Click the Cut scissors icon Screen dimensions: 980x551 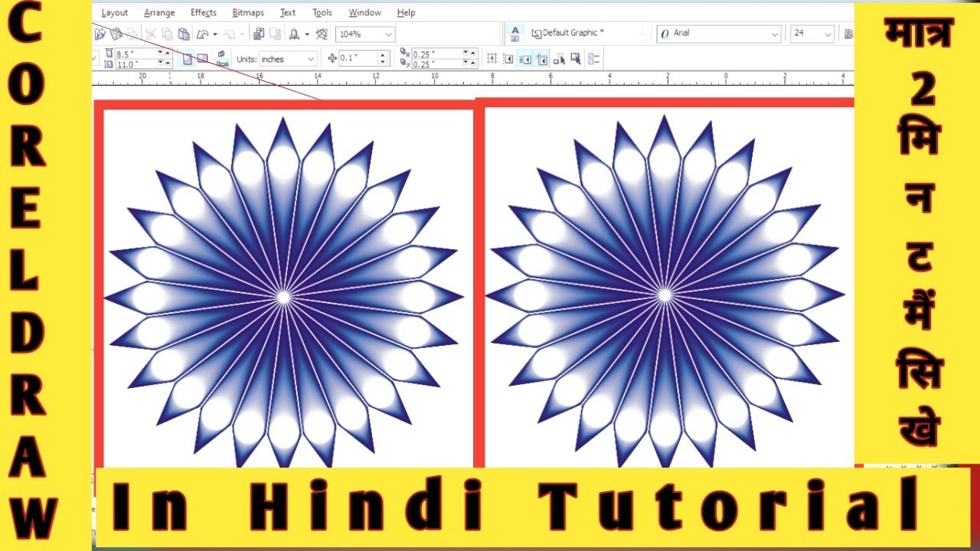[151, 34]
